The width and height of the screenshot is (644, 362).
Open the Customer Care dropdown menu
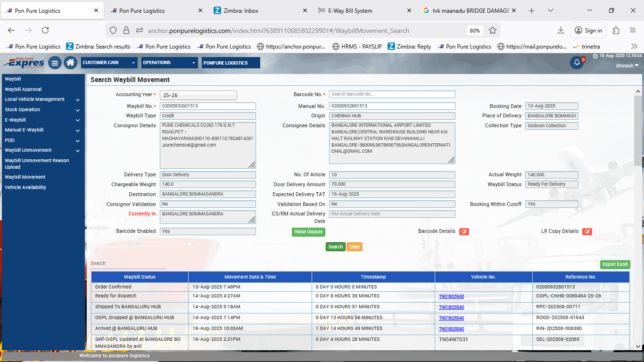[109, 63]
